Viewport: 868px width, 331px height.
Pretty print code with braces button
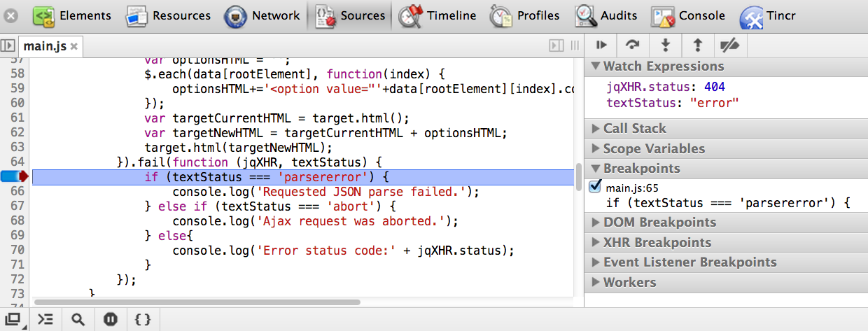tap(143, 319)
